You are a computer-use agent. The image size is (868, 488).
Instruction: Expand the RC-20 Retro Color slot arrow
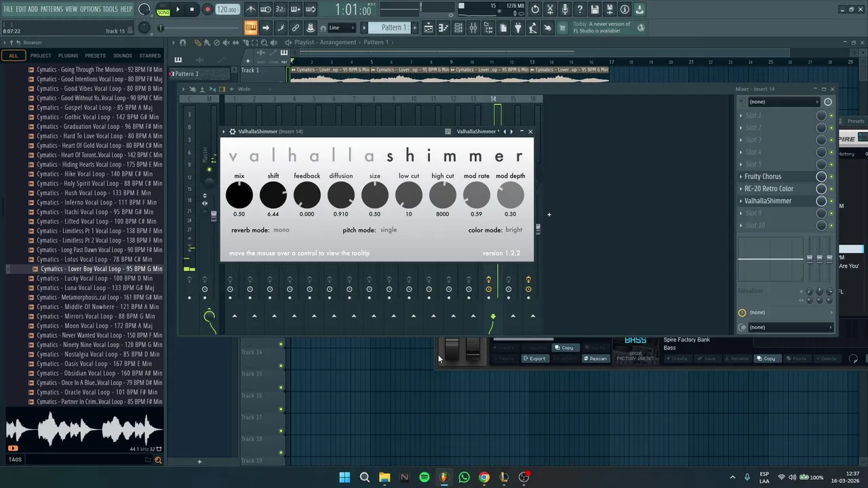pos(741,189)
